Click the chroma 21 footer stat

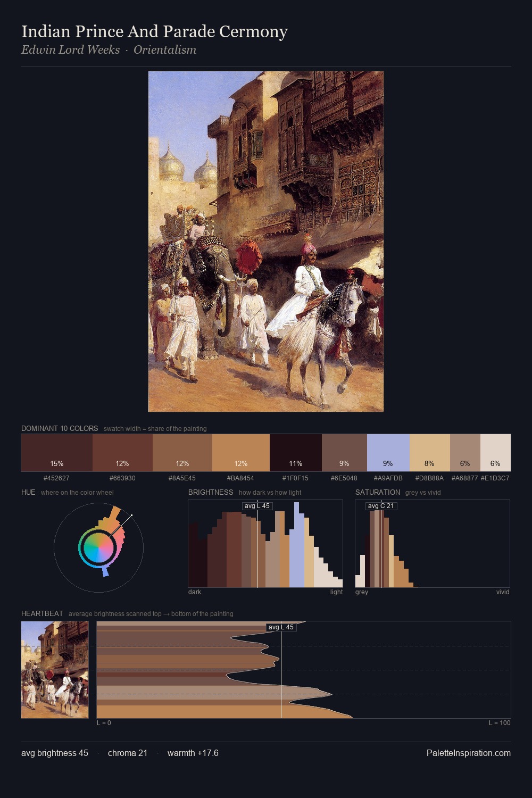[x=128, y=753]
